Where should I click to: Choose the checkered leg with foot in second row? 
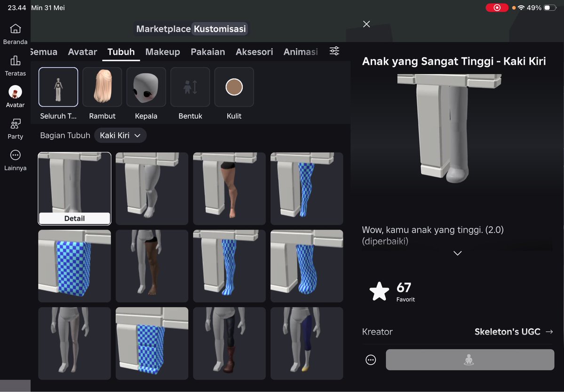pyautogui.click(x=229, y=266)
